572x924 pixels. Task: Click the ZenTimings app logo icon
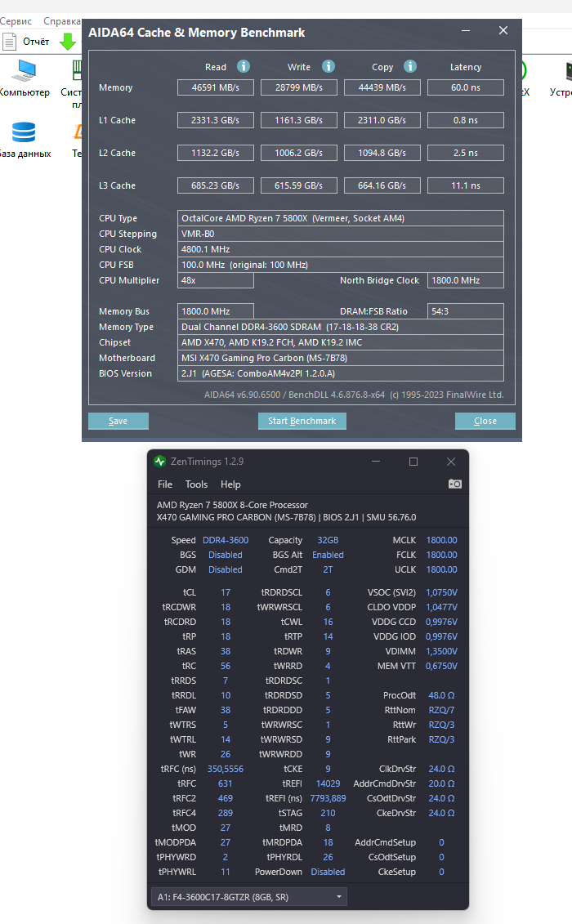click(160, 462)
